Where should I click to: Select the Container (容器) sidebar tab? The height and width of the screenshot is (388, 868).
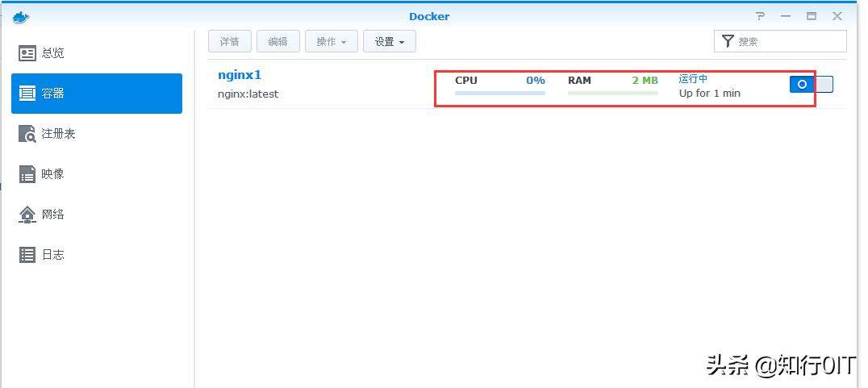pos(97,94)
